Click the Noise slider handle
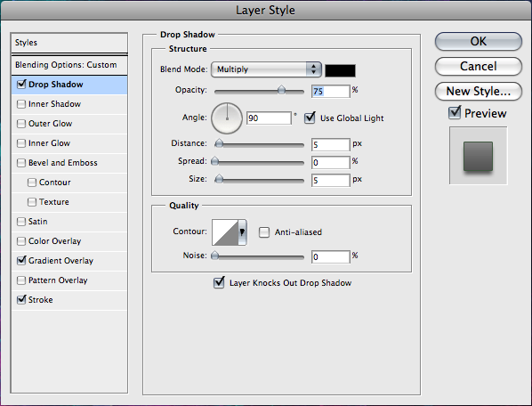The width and height of the screenshot is (532, 406). (214, 256)
